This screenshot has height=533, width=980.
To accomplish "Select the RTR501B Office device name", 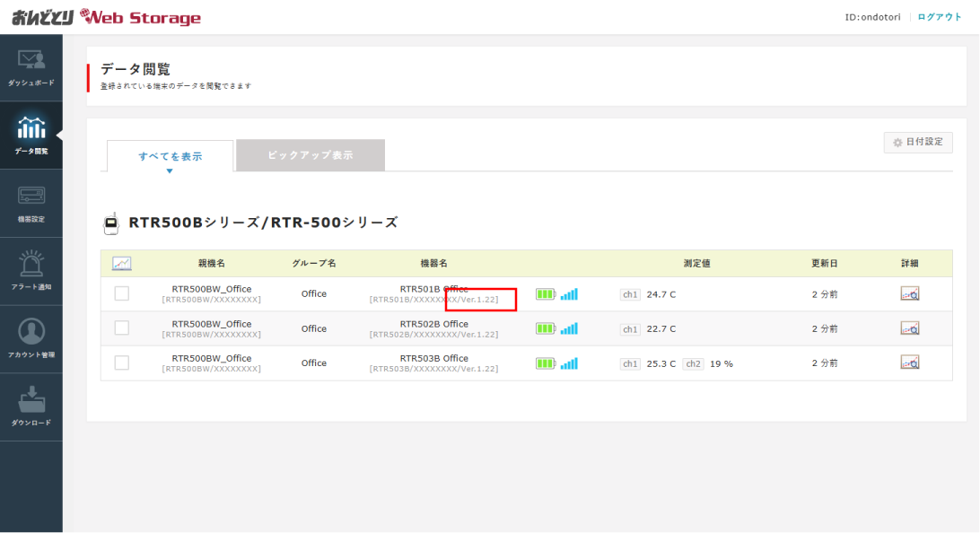I will click(x=433, y=289).
